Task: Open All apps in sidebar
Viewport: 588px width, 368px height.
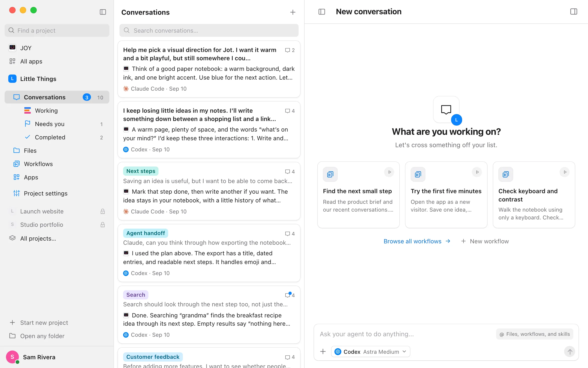Action: 57,61
